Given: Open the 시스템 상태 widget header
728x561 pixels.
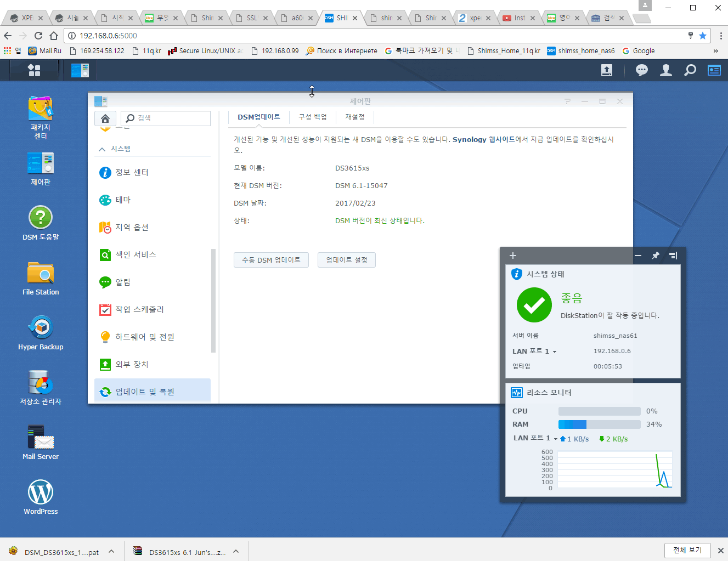Looking at the screenshot, I should [592, 274].
